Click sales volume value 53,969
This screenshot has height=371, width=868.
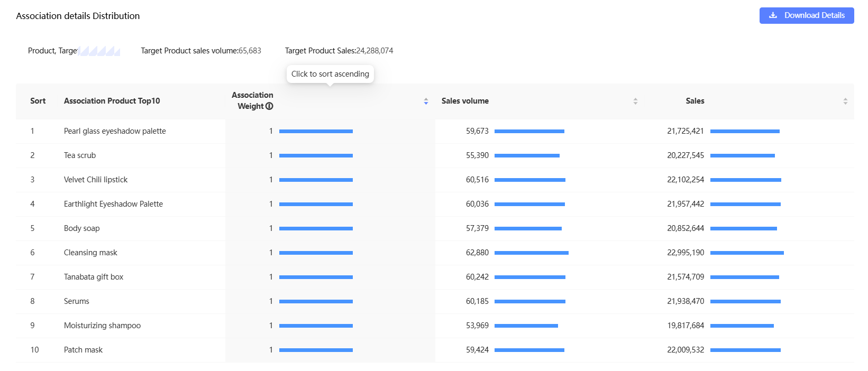(477, 326)
